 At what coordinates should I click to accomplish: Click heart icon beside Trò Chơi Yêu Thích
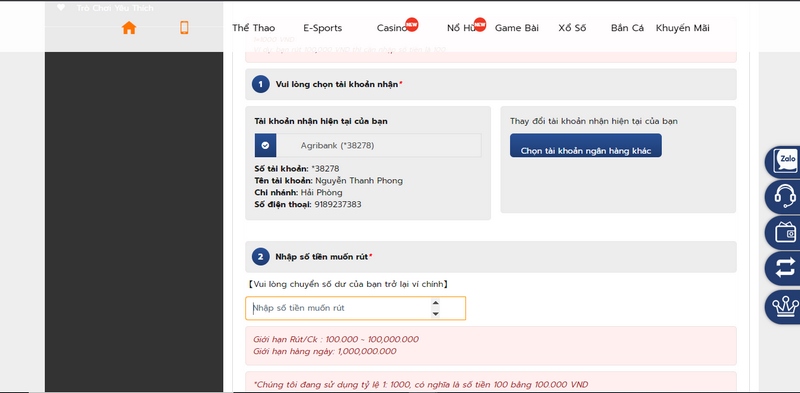pos(61,8)
